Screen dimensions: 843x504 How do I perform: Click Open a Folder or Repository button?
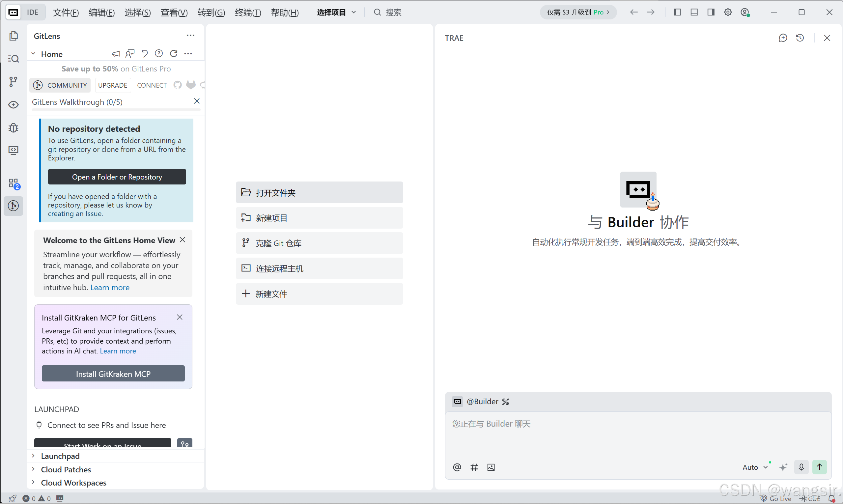[x=117, y=177]
